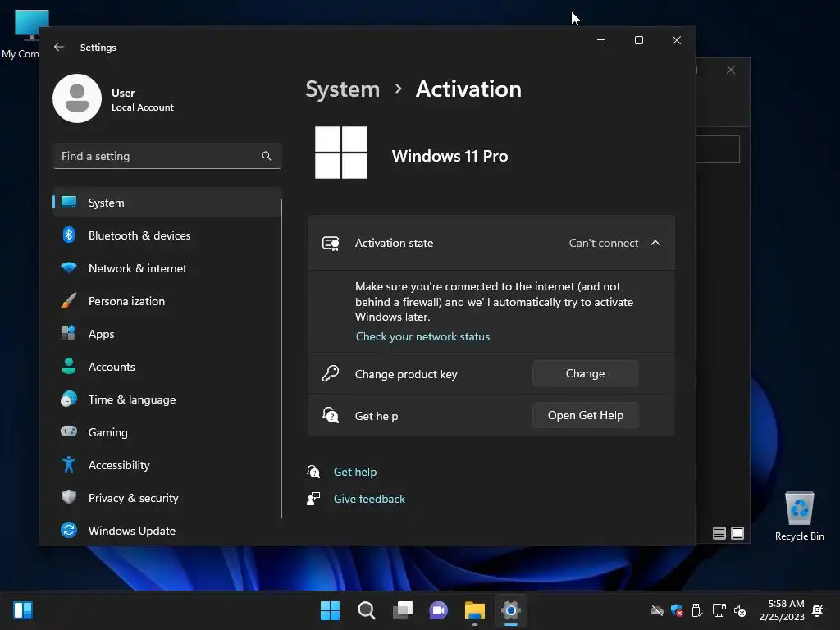This screenshot has width=840, height=630.
Task: Click the sidebar vertical scrollbar
Action: pyautogui.click(x=281, y=359)
